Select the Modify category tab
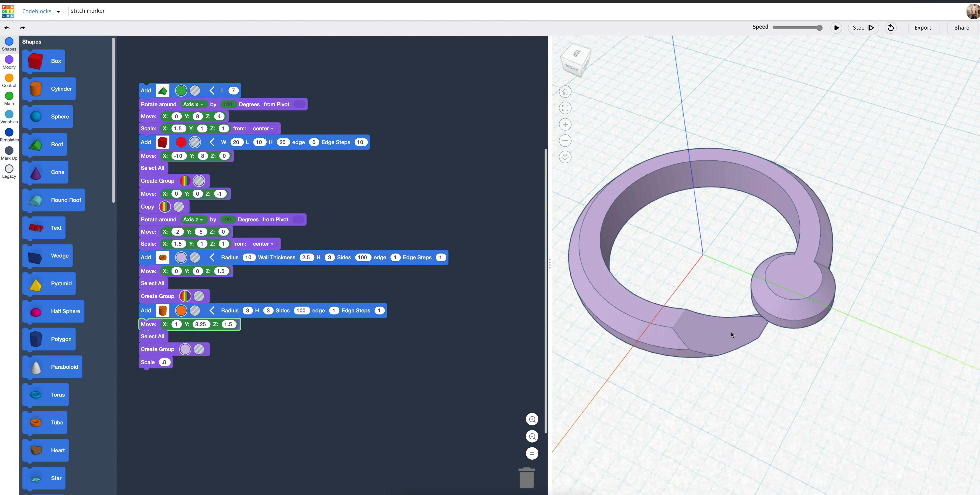The height and width of the screenshot is (495, 980). [x=9, y=62]
